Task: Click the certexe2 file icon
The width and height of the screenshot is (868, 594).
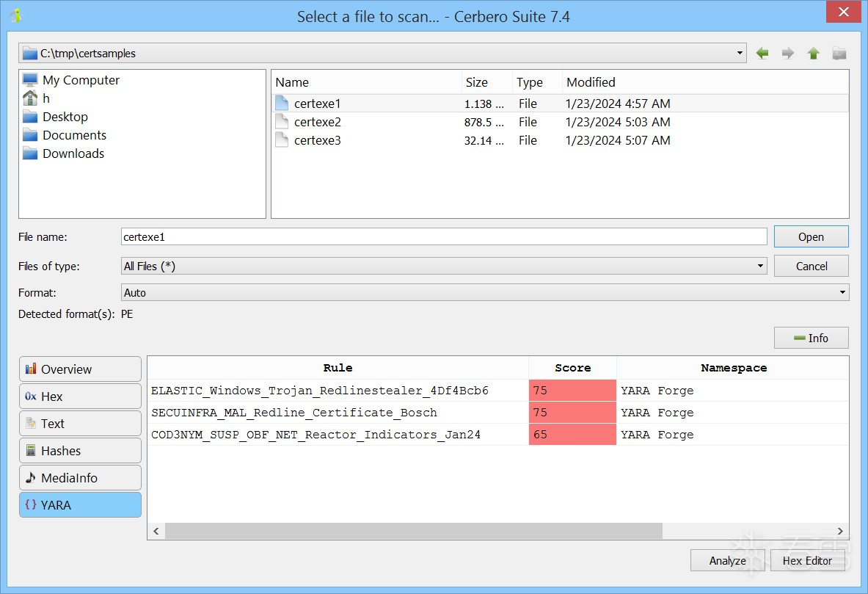Action: point(282,121)
